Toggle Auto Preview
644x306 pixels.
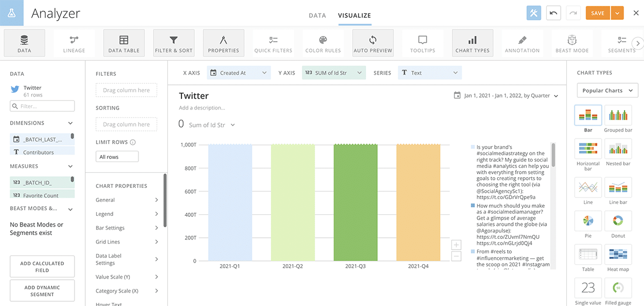coord(373,43)
